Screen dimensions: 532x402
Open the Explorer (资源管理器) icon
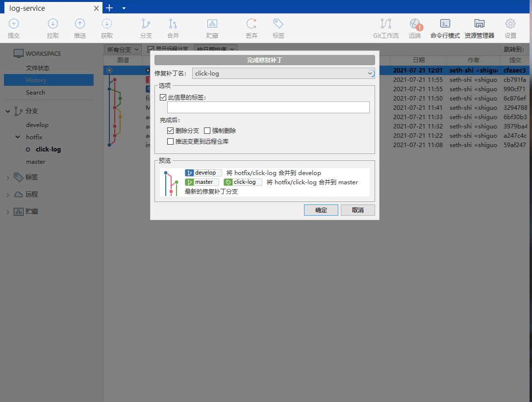479,24
